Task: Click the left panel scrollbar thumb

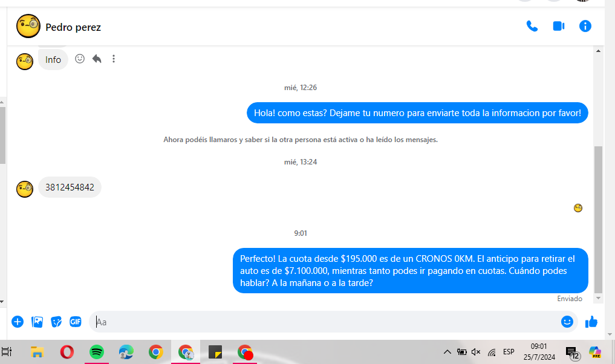Action: [2, 135]
